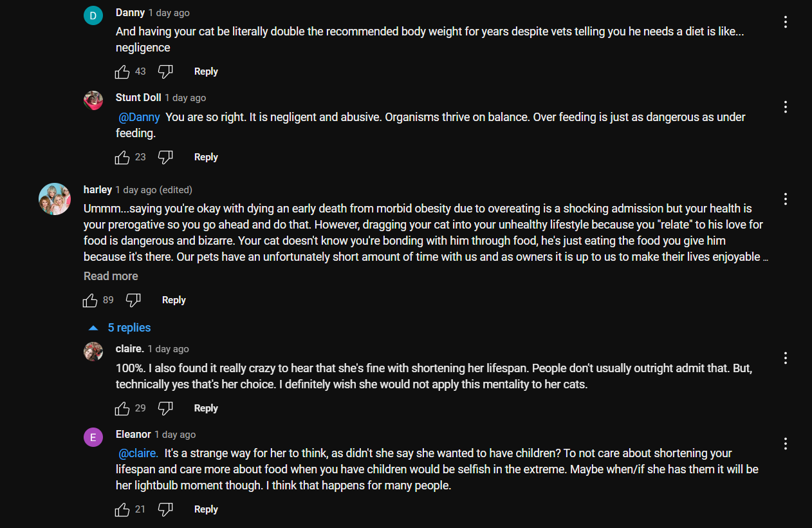Reply to Stunt Doll's comment
The height and width of the screenshot is (528, 812).
click(x=206, y=157)
